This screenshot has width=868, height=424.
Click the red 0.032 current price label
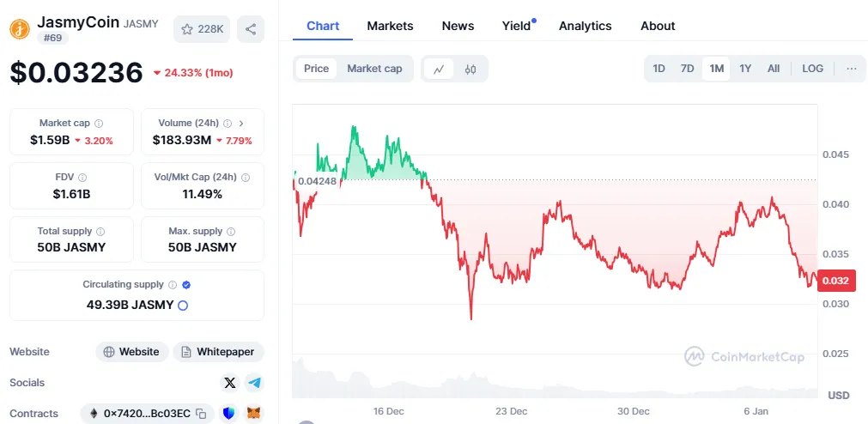pos(835,281)
